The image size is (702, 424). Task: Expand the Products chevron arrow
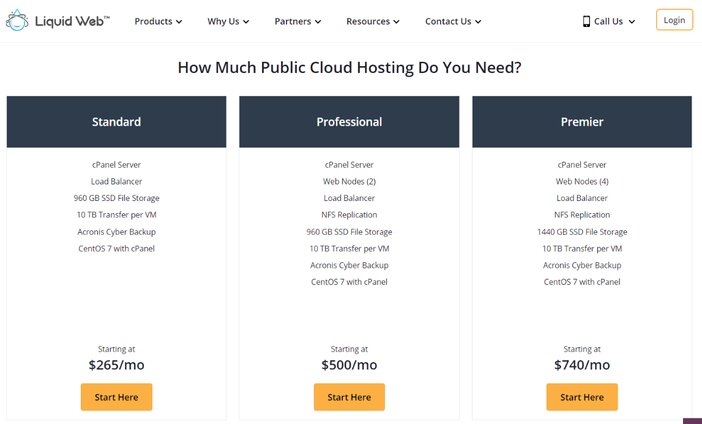[179, 21]
